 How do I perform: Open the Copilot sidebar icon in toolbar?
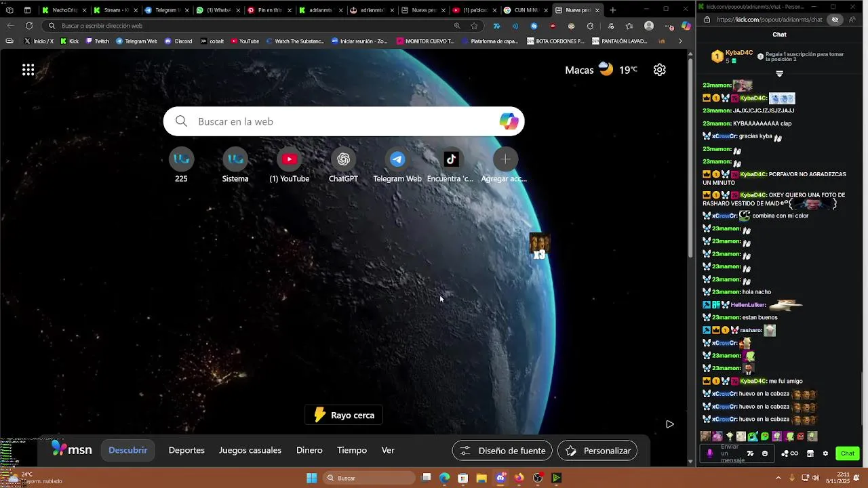[686, 26]
